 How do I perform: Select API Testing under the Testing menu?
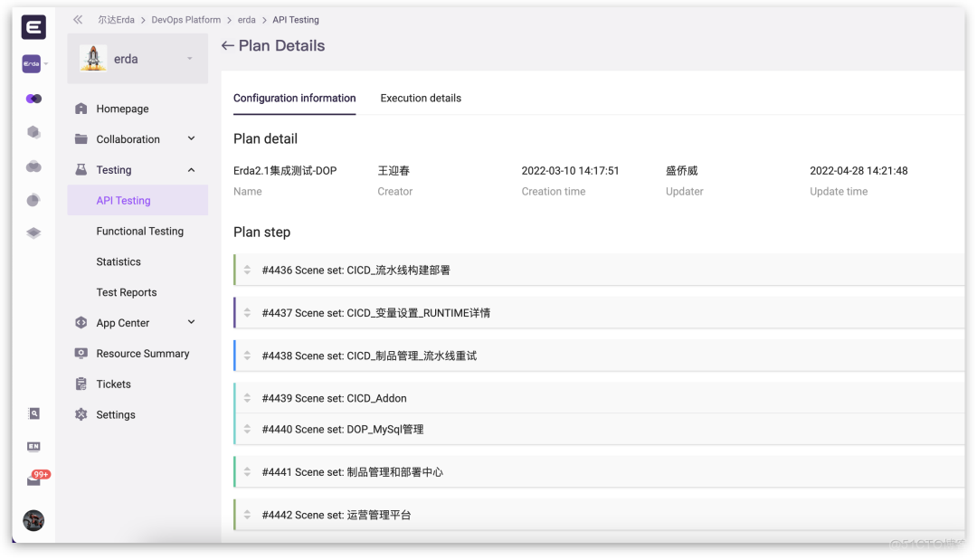[x=123, y=200]
